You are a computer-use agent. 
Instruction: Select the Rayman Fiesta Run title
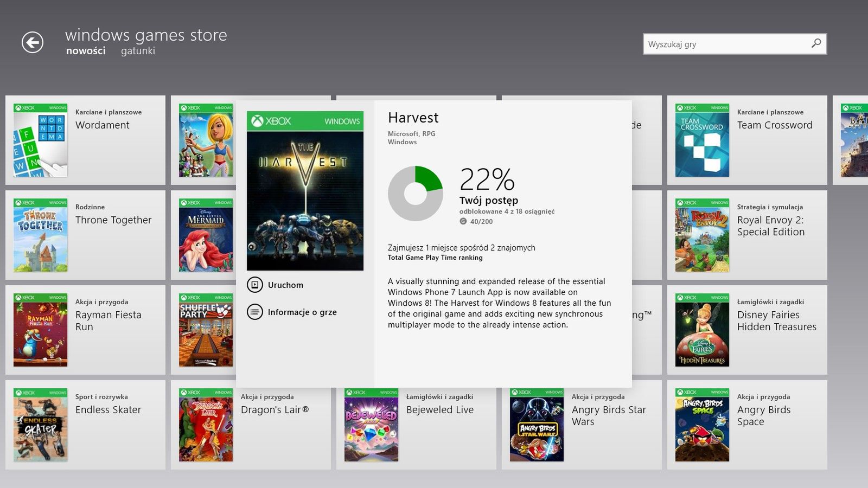108,321
